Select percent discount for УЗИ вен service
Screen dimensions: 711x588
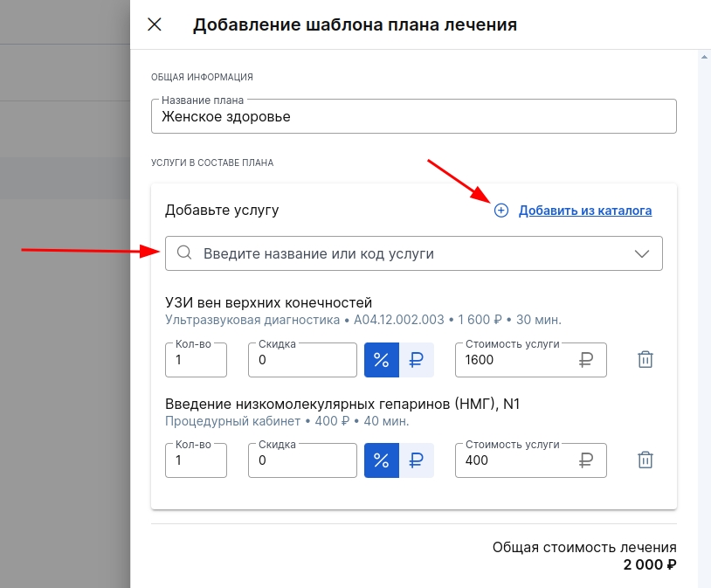[x=382, y=360]
